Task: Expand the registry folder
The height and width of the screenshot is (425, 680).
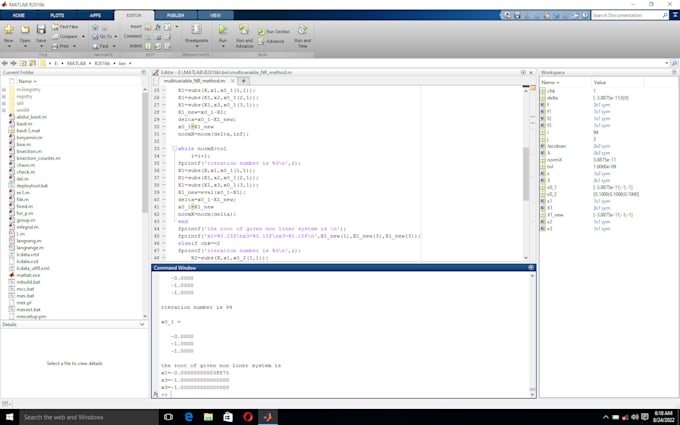Action: point(4,97)
